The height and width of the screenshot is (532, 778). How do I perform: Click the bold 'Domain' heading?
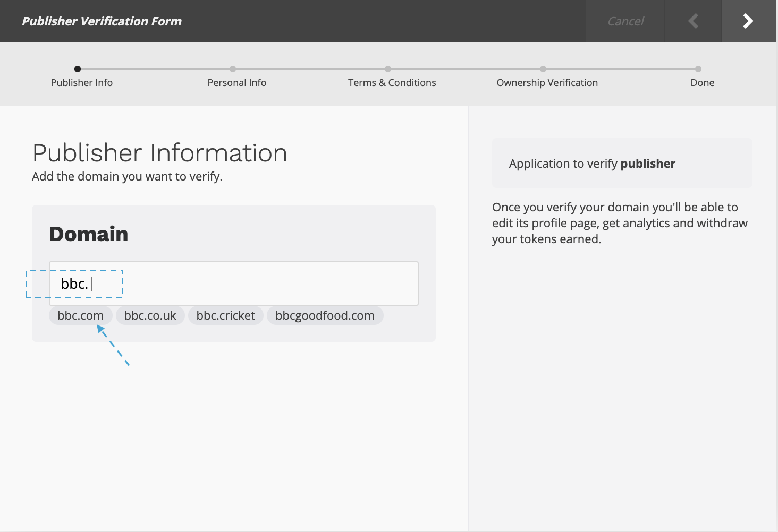(89, 234)
